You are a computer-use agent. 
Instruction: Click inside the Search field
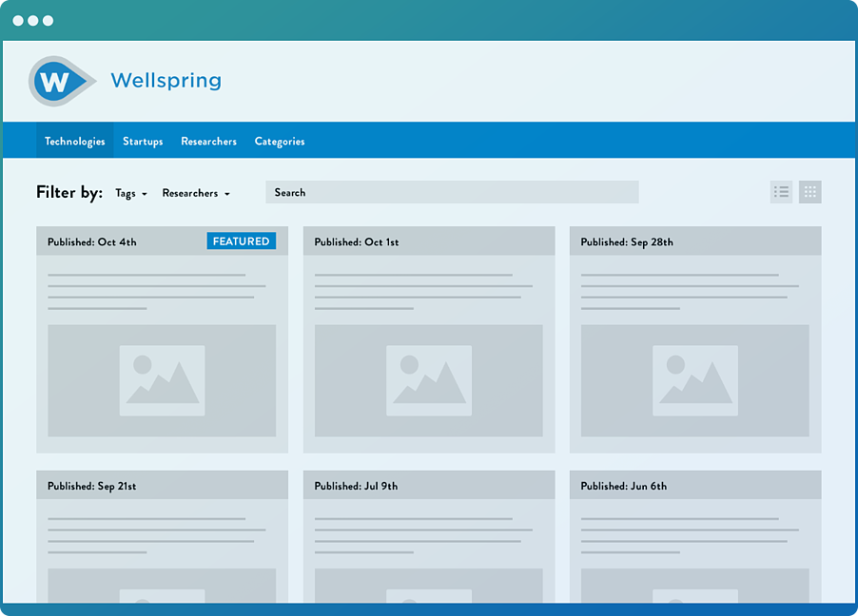(x=452, y=192)
